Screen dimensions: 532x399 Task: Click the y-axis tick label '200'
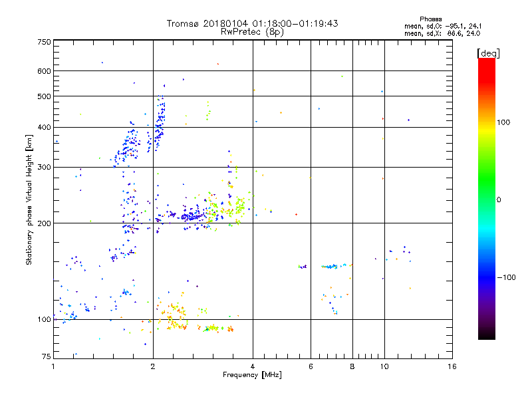(45, 223)
